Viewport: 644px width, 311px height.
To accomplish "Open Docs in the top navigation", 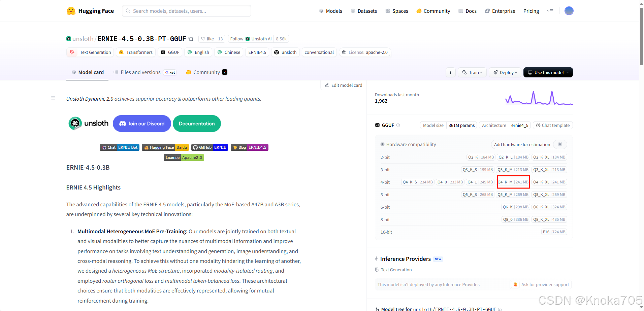I will pos(468,11).
